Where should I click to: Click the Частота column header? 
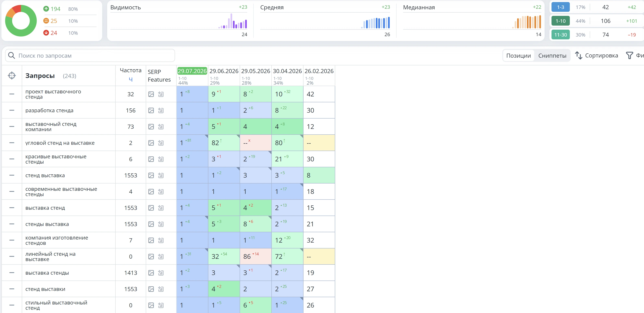pos(131,70)
